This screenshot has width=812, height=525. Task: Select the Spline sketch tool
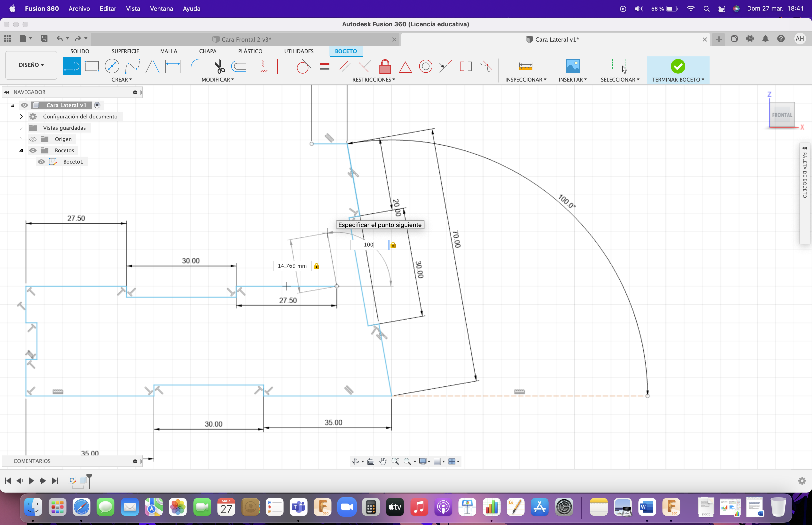tap(132, 66)
